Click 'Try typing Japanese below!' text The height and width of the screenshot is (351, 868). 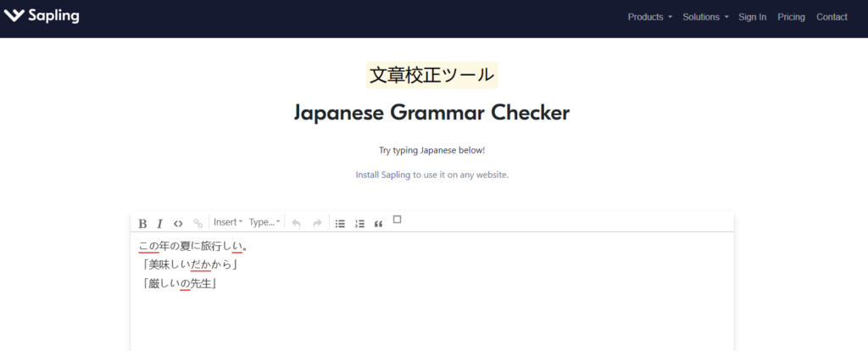click(431, 150)
